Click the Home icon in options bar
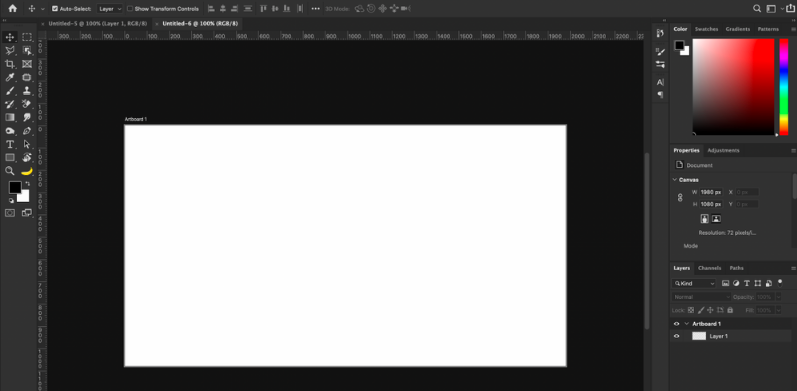The height and width of the screenshot is (391, 797). 12,8
